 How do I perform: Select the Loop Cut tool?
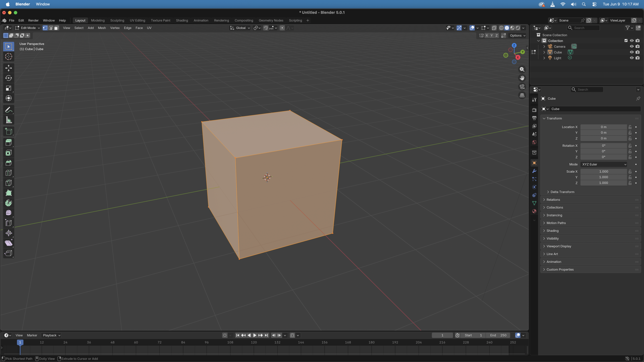point(9,173)
